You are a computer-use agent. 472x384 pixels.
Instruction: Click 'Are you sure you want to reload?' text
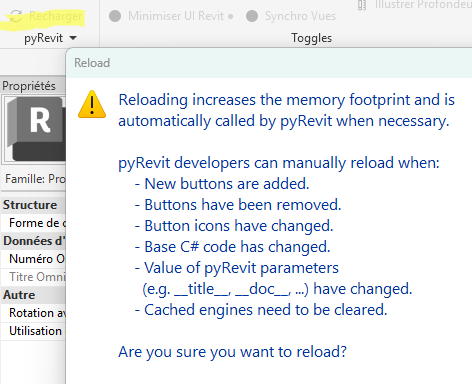(x=233, y=352)
